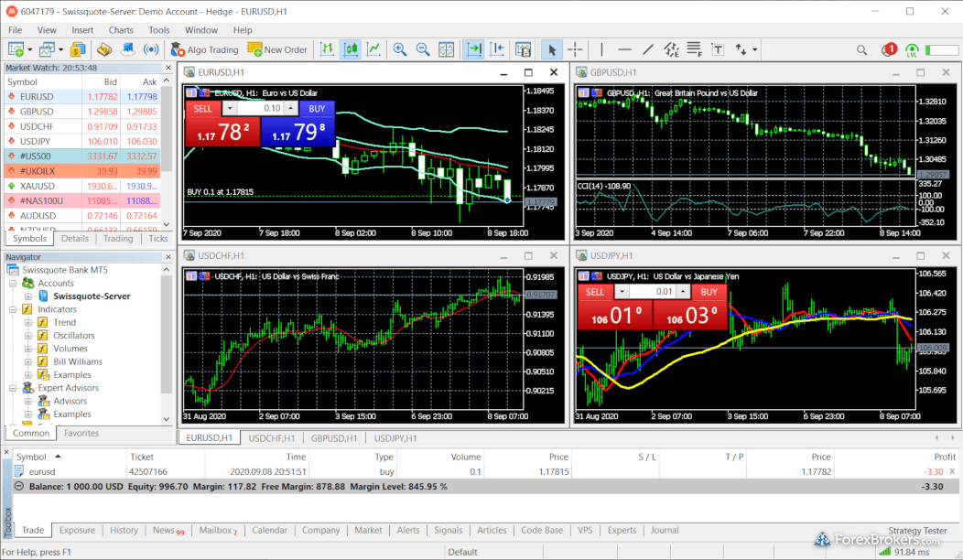The height and width of the screenshot is (560, 963).
Task: Select the horizontal line drawing tool
Action: pyautogui.click(x=625, y=49)
